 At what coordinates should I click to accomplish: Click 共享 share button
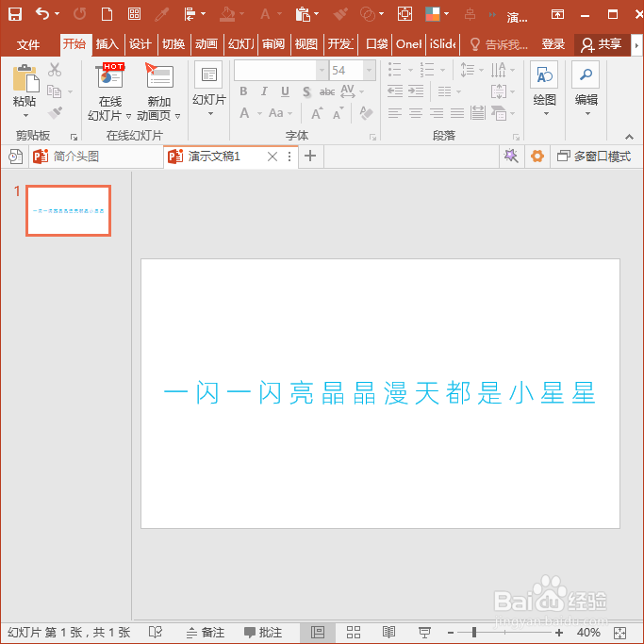click(602, 44)
